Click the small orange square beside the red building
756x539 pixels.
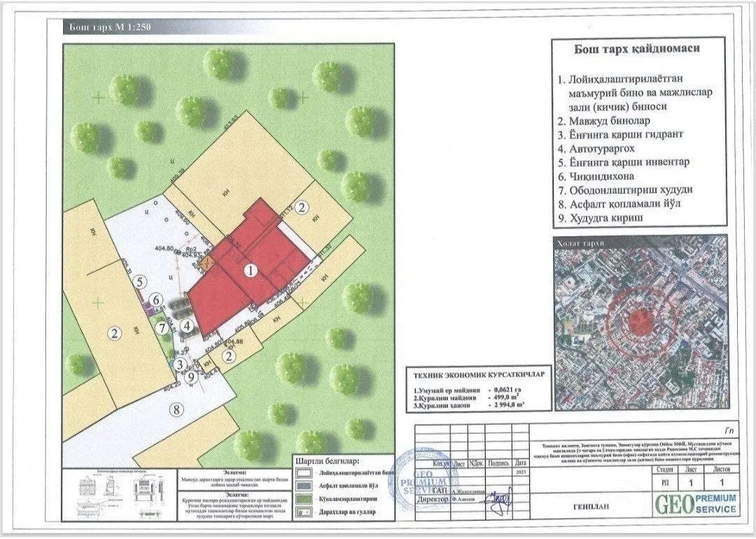(207, 262)
